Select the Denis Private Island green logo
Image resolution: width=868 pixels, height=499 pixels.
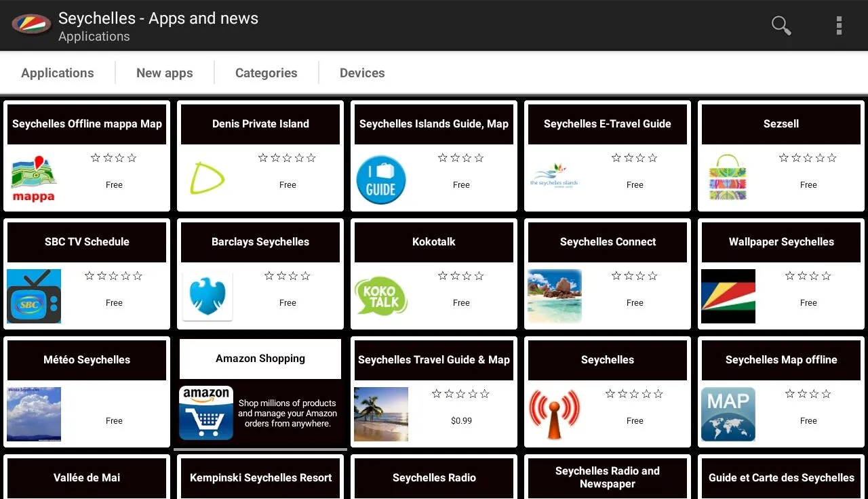[x=208, y=178]
